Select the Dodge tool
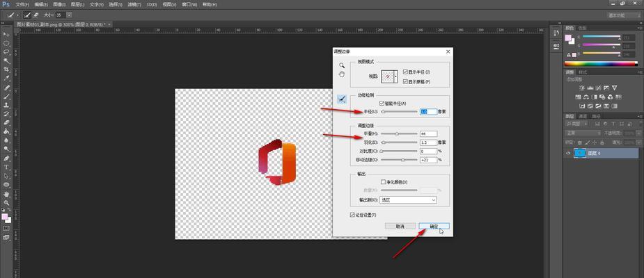The height and width of the screenshot is (278, 644). pos(6,149)
